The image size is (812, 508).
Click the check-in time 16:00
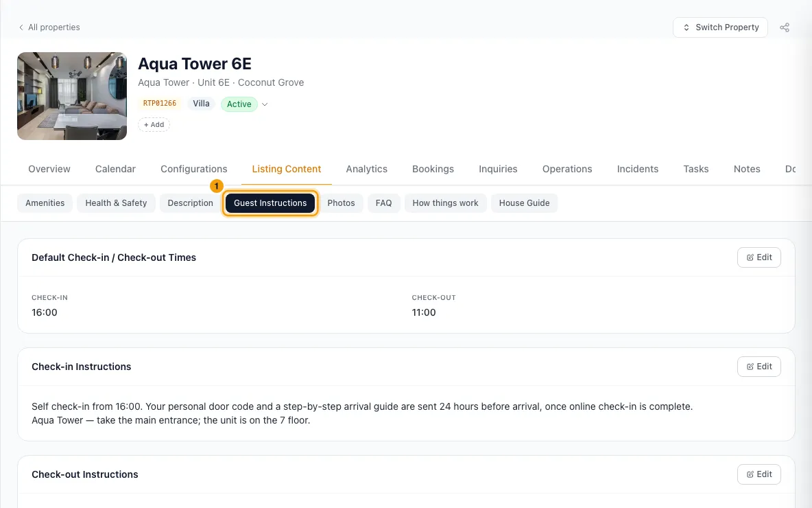point(45,312)
